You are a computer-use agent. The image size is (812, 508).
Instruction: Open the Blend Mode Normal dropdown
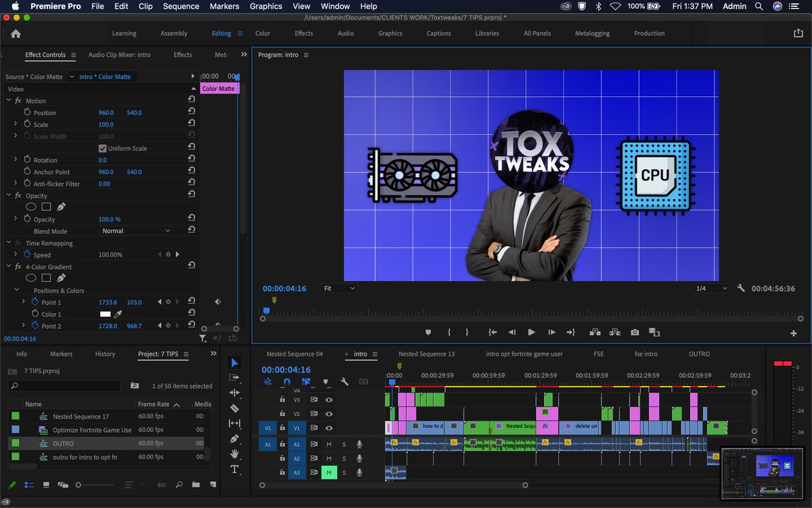(x=136, y=231)
